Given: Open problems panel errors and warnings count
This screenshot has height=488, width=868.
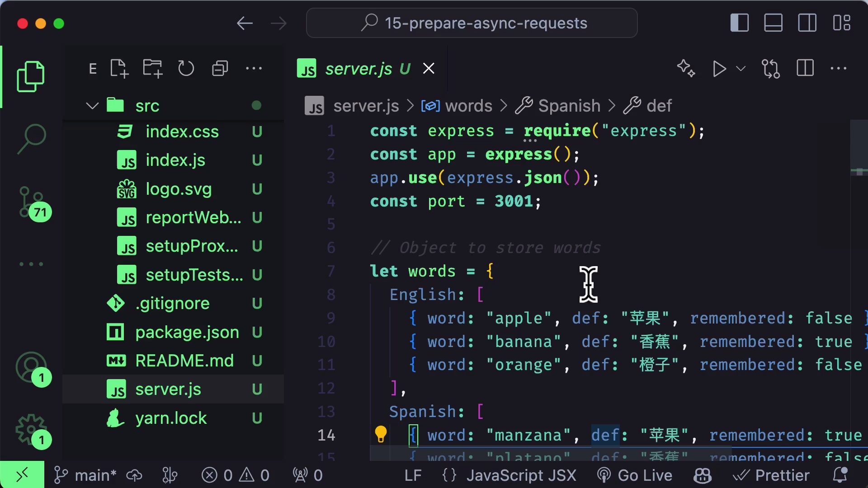Looking at the screenshot, I should pyautogui.click(x=235, y=475).
